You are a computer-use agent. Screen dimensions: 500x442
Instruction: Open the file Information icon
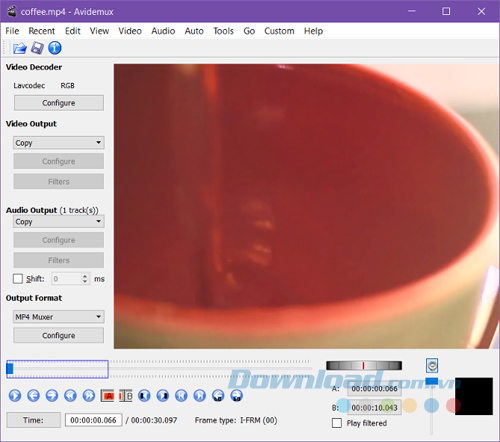pyautogui.click(x=55, y=48)
